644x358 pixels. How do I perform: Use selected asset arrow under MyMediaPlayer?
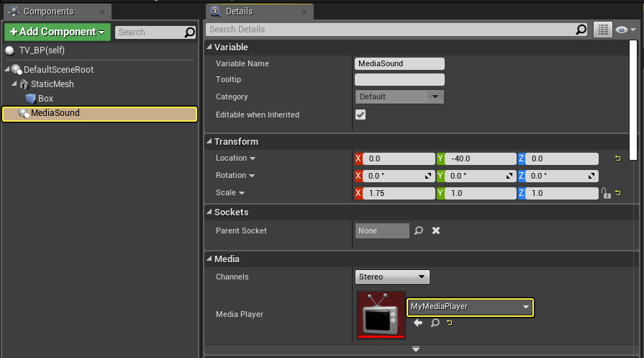[418, 323]
